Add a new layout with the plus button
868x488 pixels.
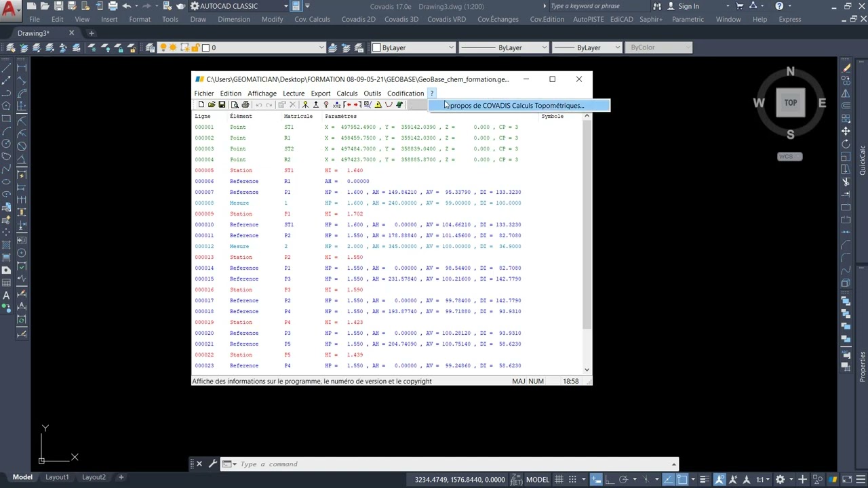tap(121, 477)
